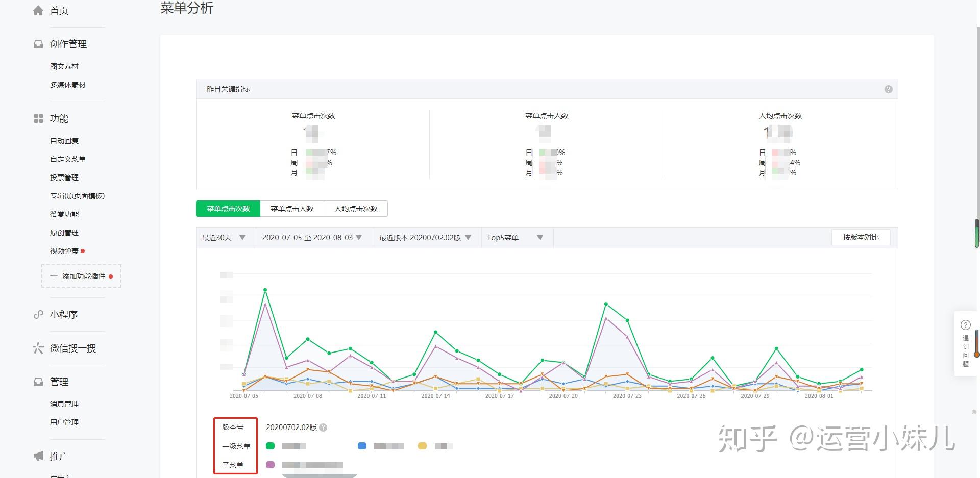Viewport: 980px width, 478px height.
Task: Click the 20200702.02版 version label below chart
Action: pyautogui.click(x=291, y=427)
